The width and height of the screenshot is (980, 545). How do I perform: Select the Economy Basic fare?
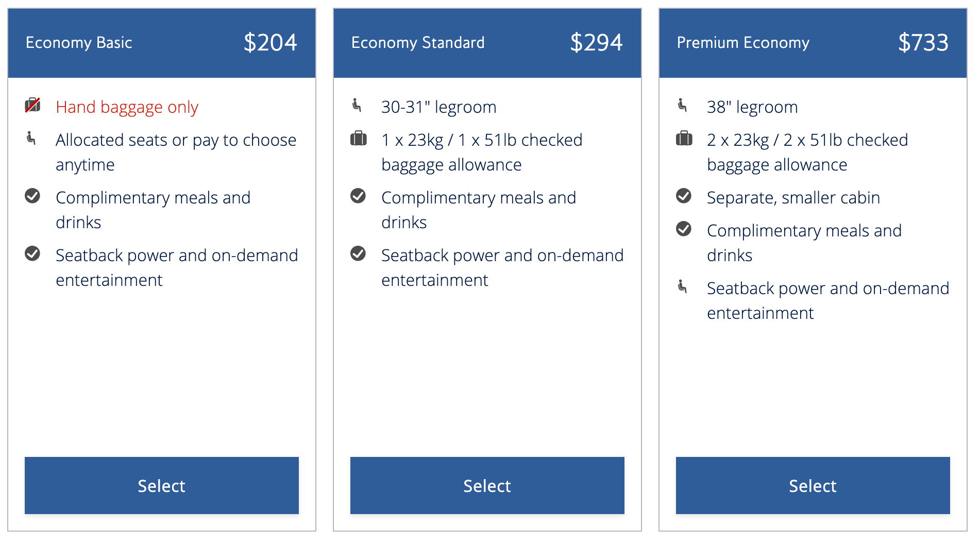[x=161, y=485]
